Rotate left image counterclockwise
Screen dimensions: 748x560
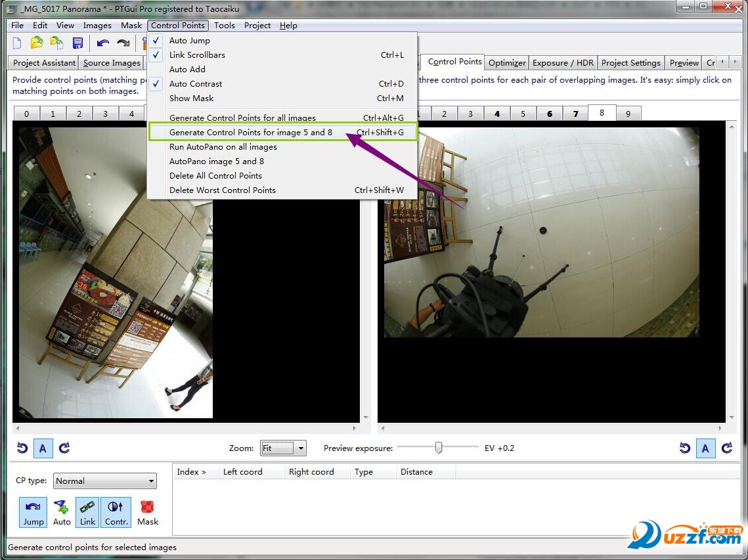click(x=22, y=448)
